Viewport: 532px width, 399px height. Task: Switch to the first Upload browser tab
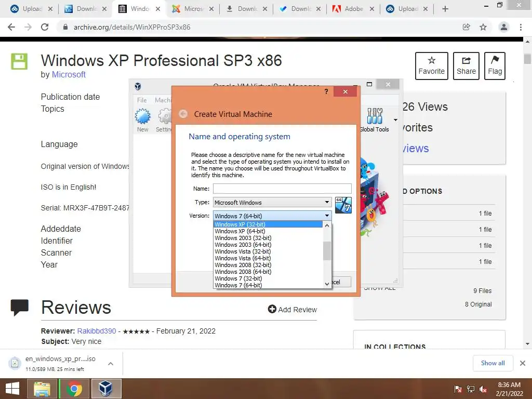32,9
